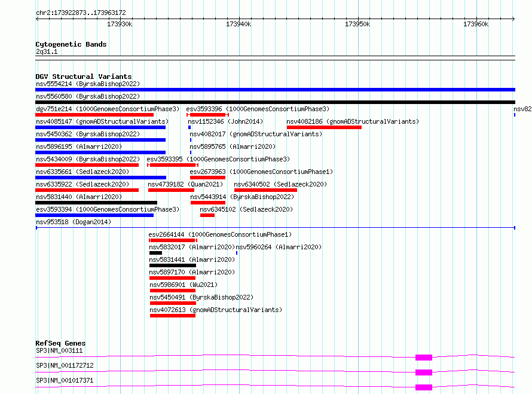
Task: Select the nsv5897170 (Almarri2020) label
Action: click(x=192, y=272)
